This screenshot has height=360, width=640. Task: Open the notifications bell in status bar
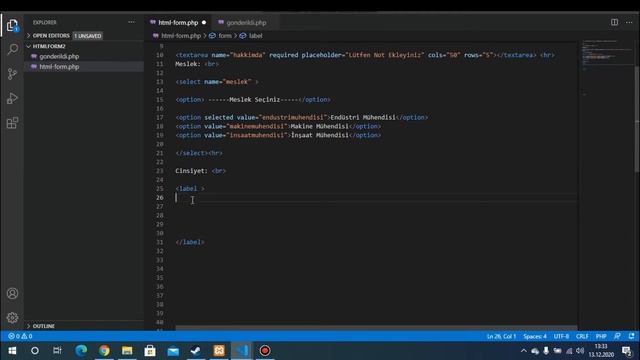click(x=631, y=336)
